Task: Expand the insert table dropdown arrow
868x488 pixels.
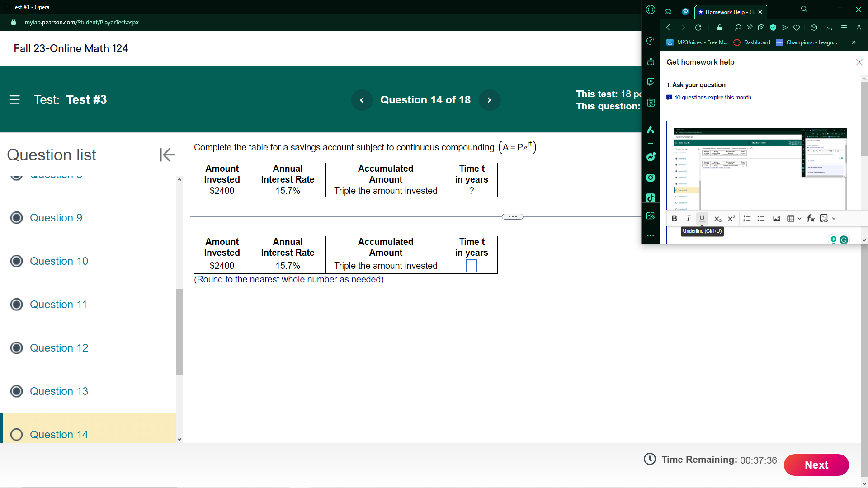Action: coord(799,218)
